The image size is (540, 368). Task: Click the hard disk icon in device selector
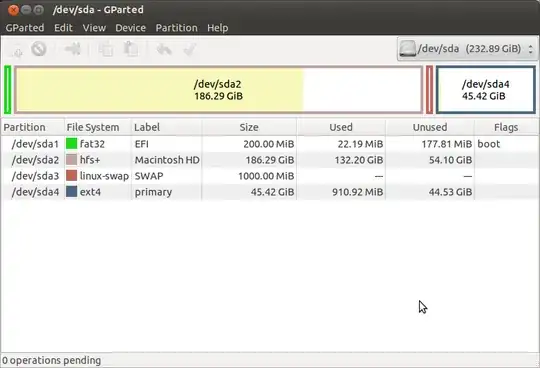[407, 49]
